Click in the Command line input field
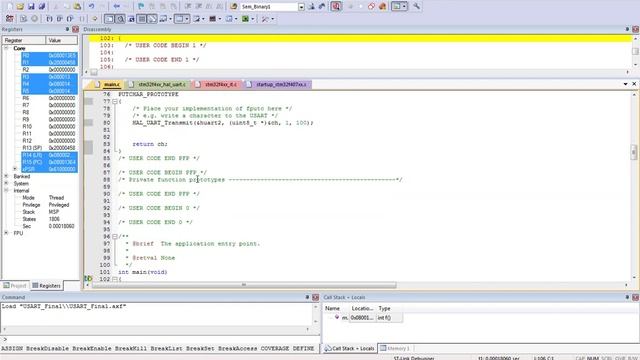Screen dimensions: 640x360 tap(161, 339)
